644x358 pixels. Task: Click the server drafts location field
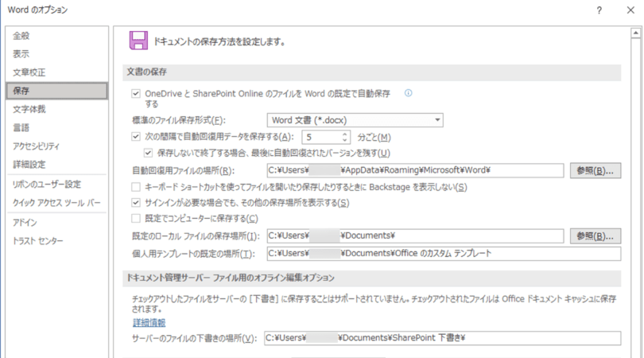[442, 338]
